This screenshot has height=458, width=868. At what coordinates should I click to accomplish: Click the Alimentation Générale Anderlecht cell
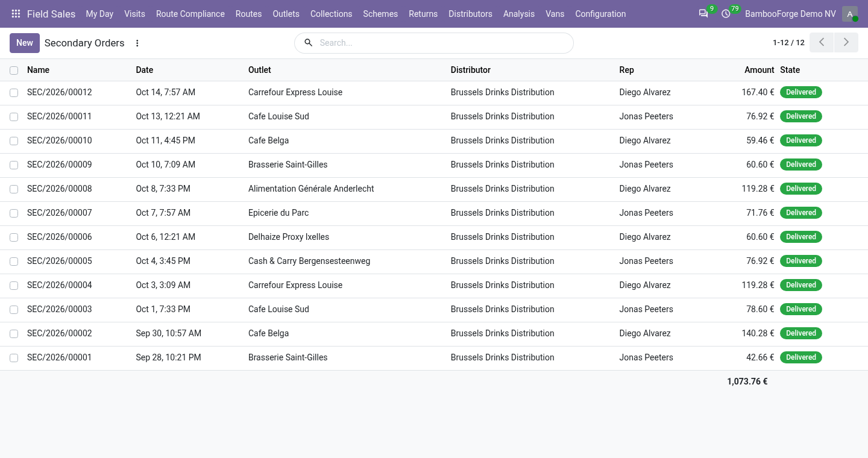[311, 189]
